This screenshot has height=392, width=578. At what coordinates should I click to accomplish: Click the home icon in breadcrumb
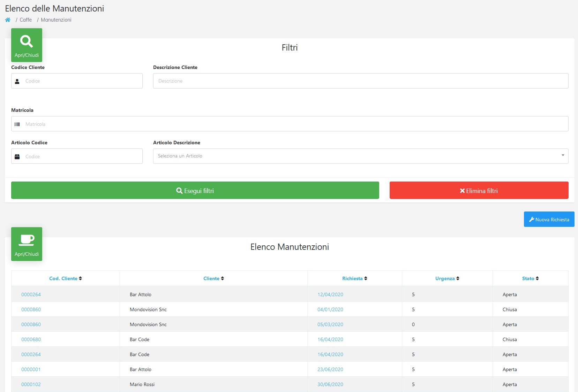coord(8,20)
